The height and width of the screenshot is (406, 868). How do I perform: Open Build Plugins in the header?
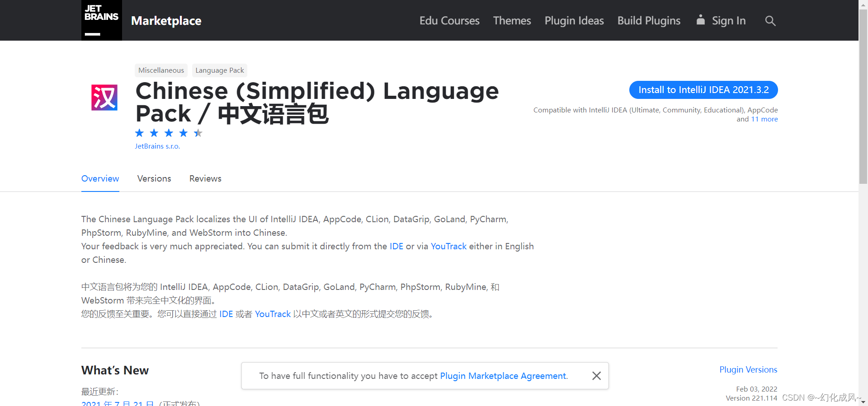(x=649, y=21)
